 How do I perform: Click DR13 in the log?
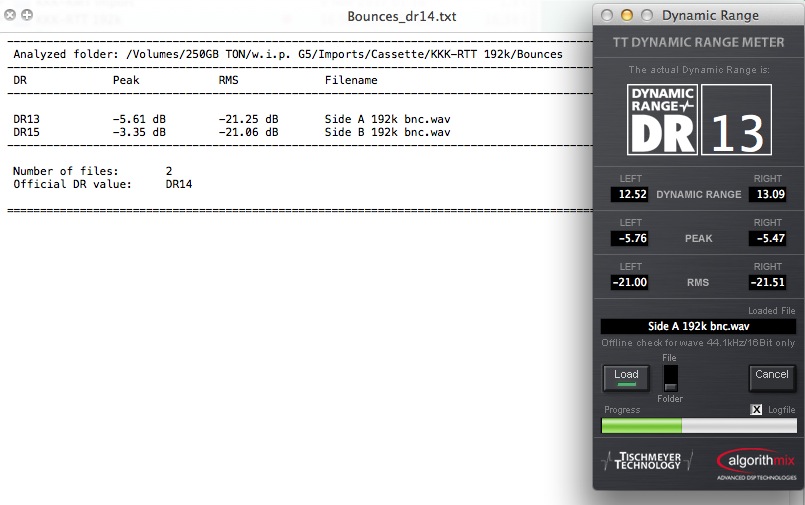coord(26,119)
